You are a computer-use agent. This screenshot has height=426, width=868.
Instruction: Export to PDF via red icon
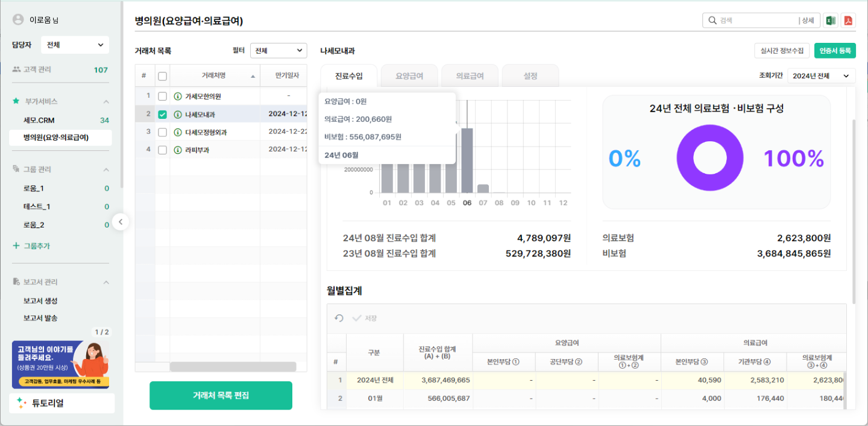[848, 21]
